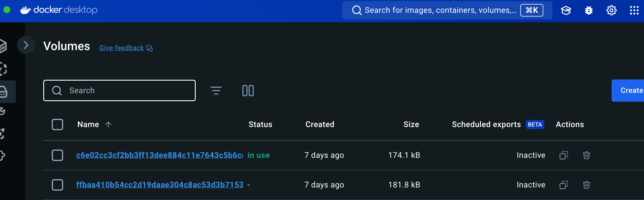Click the Scheduled exports column header
Screen dimensions: 644x200
486,125
